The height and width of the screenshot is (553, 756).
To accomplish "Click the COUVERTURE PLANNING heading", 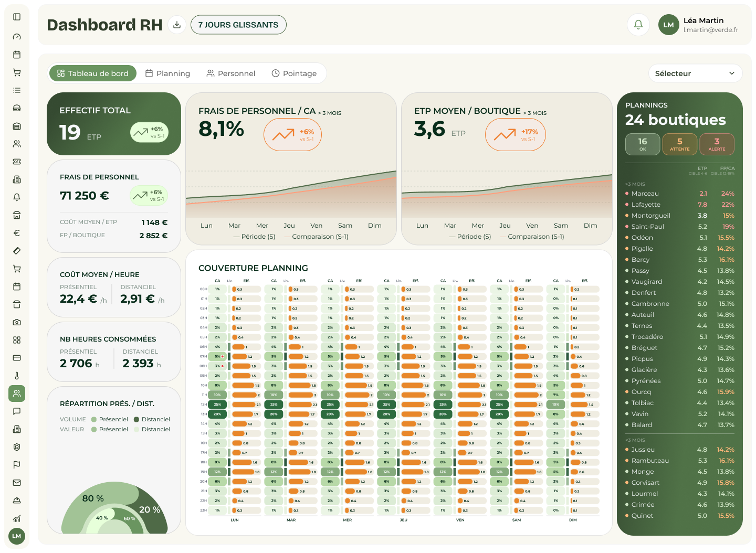I will [x=253, y=268].
